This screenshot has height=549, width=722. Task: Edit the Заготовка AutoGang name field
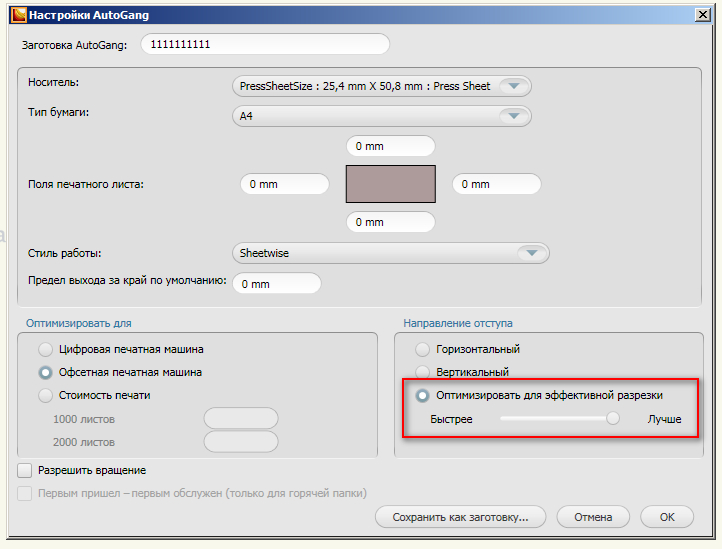point(265,44)
